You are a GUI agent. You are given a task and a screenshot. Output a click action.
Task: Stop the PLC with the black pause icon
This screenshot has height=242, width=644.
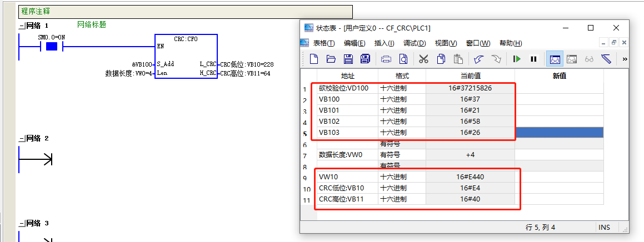[533, 59]
